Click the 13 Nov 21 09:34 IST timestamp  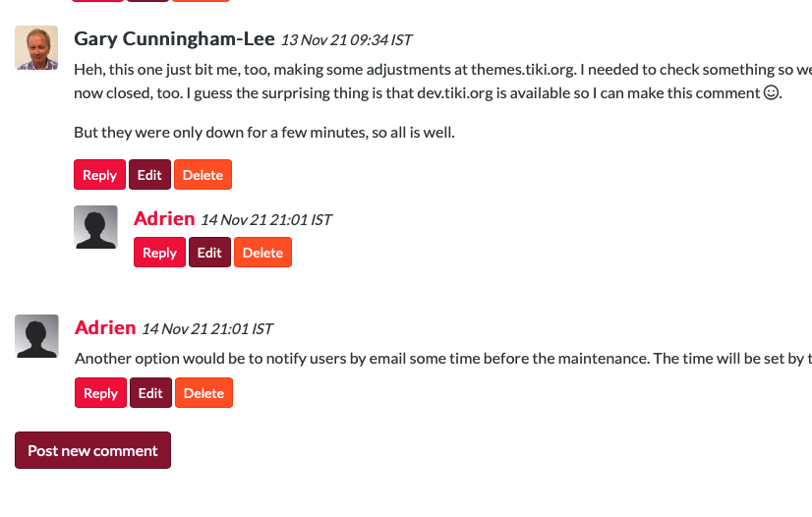click(x=346, y=40)
